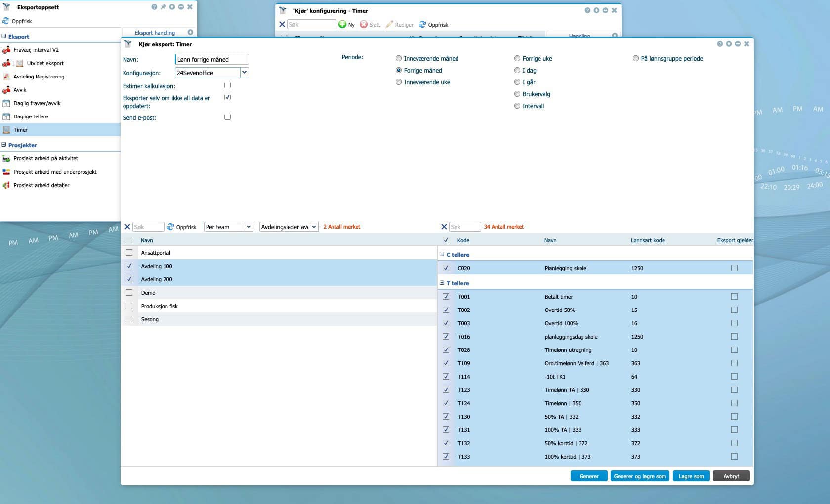Viewport: 830px width, 504px height.
Task: Select Inneværende uke period
Action: click(x=398, y=82)
